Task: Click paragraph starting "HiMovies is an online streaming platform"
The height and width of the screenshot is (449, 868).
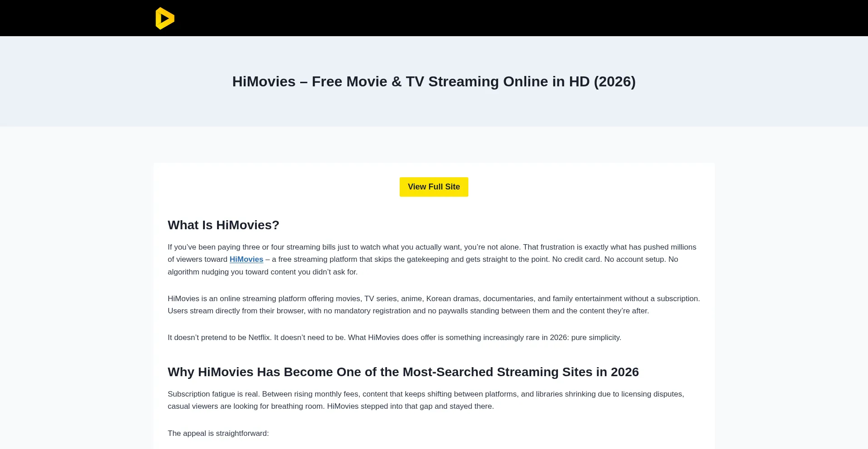Action: pos(434,305)
